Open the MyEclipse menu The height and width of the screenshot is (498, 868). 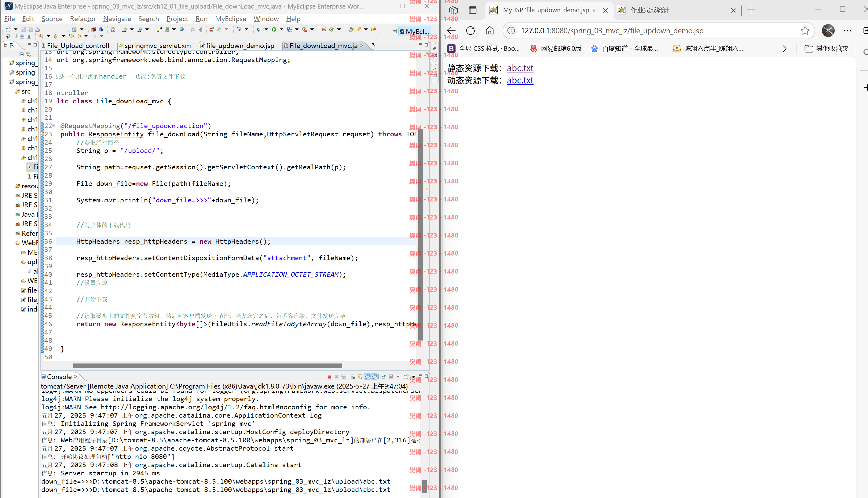click(231, 19)
